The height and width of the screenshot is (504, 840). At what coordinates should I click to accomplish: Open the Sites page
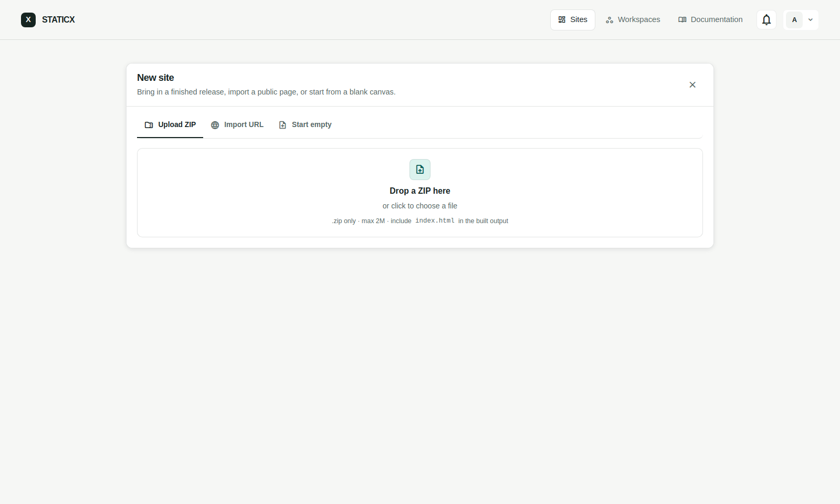[573, 20]
